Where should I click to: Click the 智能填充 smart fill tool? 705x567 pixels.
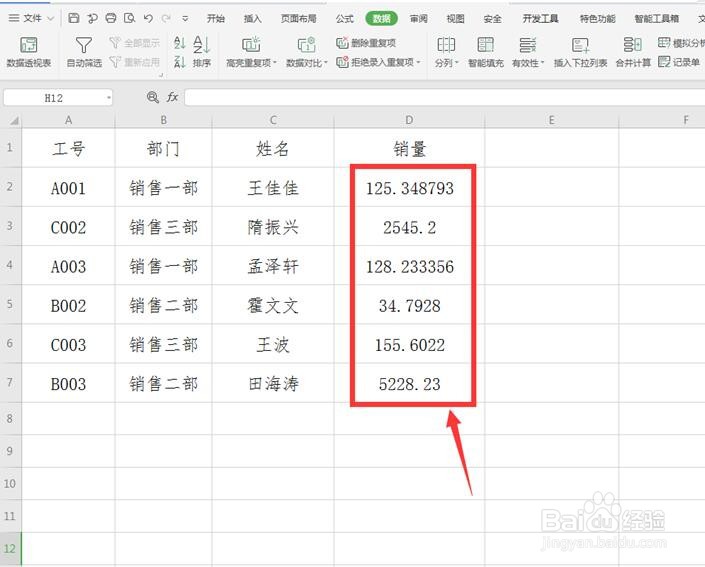(x=486, y=52)
